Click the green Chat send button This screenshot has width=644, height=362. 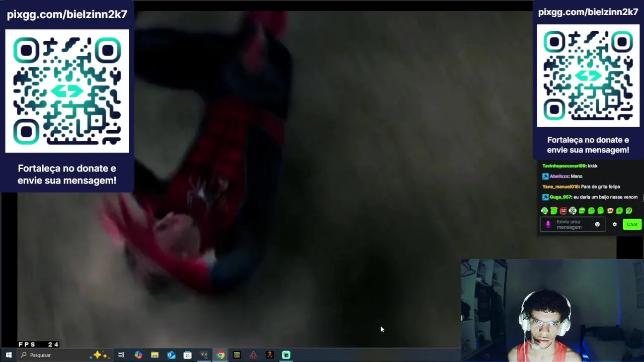pyautogui.click(x=632, y=224)
